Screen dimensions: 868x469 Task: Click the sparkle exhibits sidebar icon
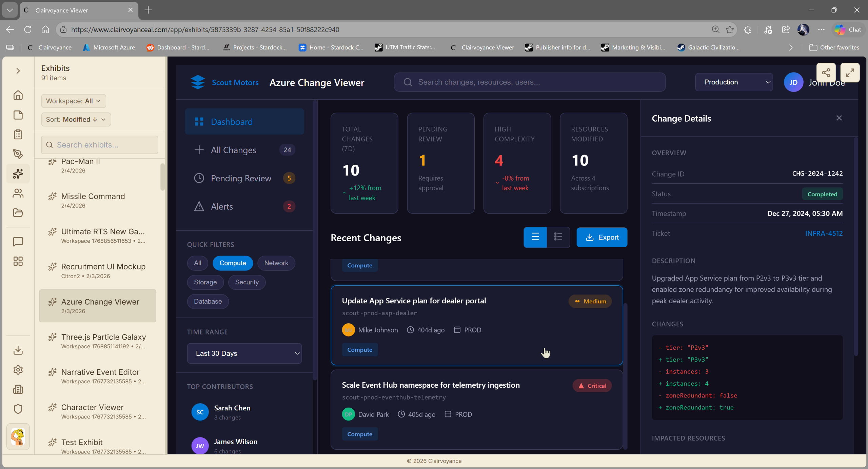pos(18,174)
